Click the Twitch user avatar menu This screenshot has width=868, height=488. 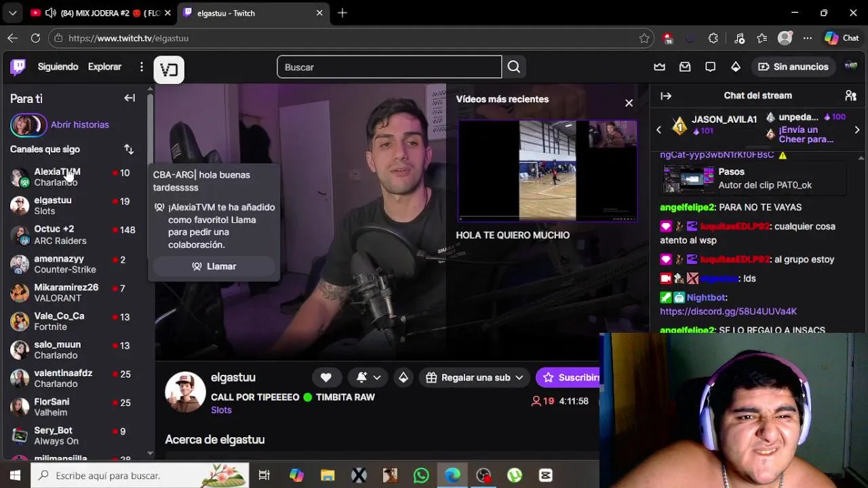point(850,66)
